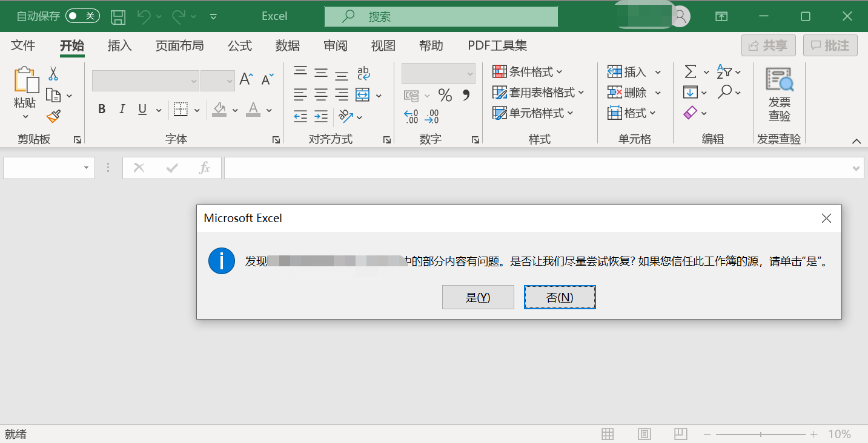Click the Insert Function fx icon
The image size is (868, 443).
205,168
